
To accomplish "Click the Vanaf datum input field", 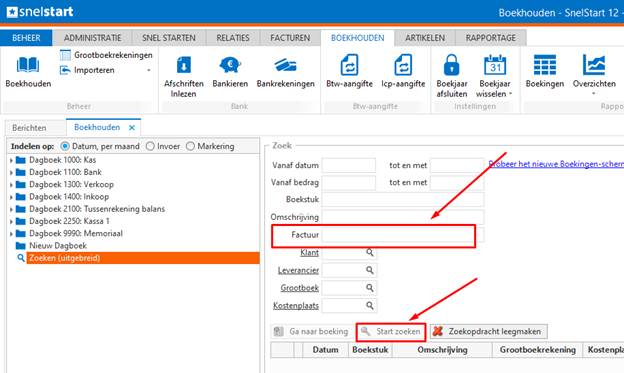I will [349, 165].
